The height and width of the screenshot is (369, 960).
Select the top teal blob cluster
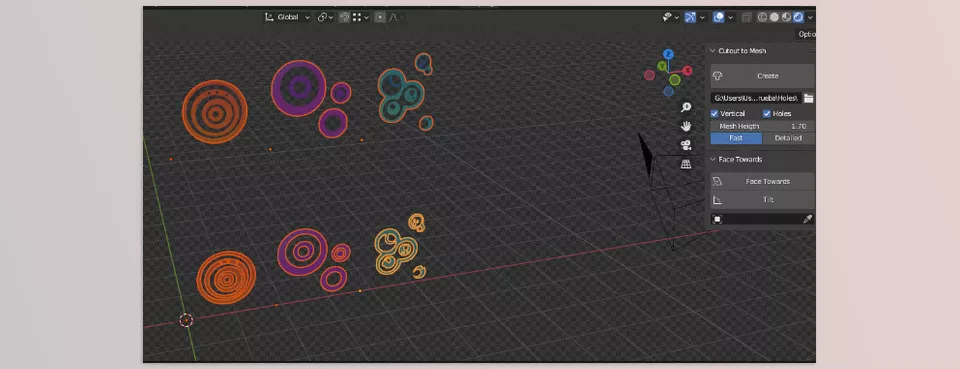(400, 95)
